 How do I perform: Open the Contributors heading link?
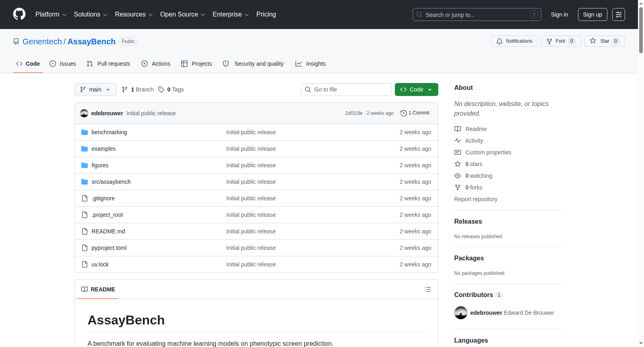[x=479, y=295]
